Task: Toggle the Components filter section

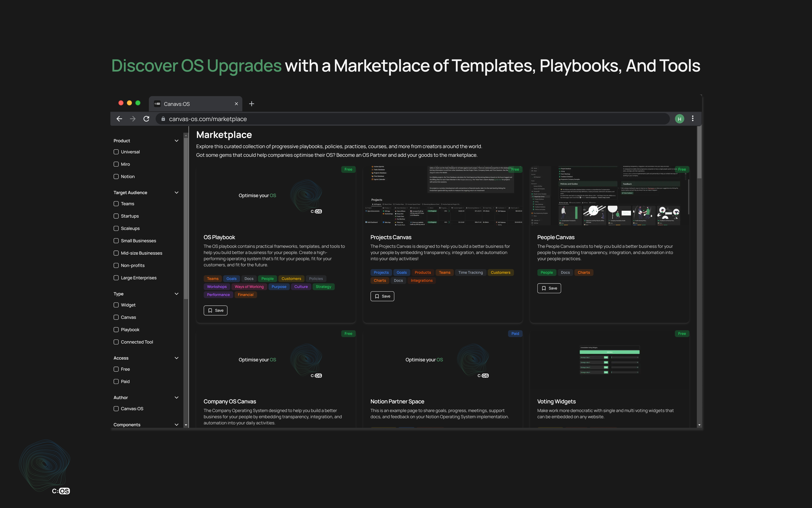Action: (176, 425)
